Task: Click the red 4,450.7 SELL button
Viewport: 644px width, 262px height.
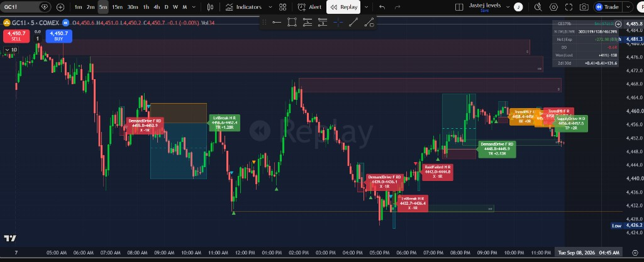Action: pos(16,36)
